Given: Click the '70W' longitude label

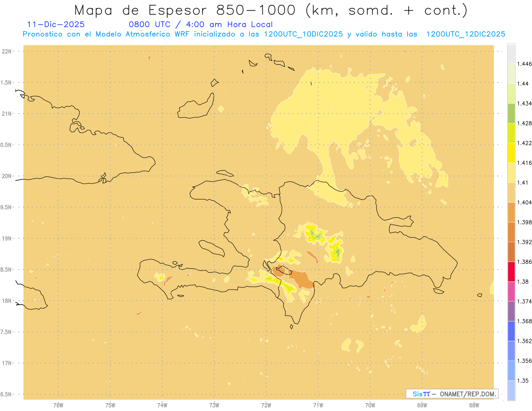Looking at the screenshot, I should click(x=370, y=405).
